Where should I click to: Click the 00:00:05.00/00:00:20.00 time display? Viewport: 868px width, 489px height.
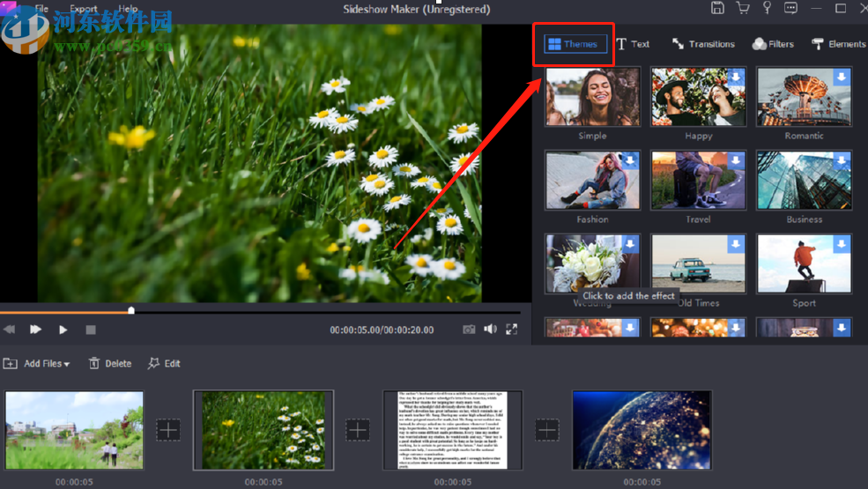click(382, 330)
